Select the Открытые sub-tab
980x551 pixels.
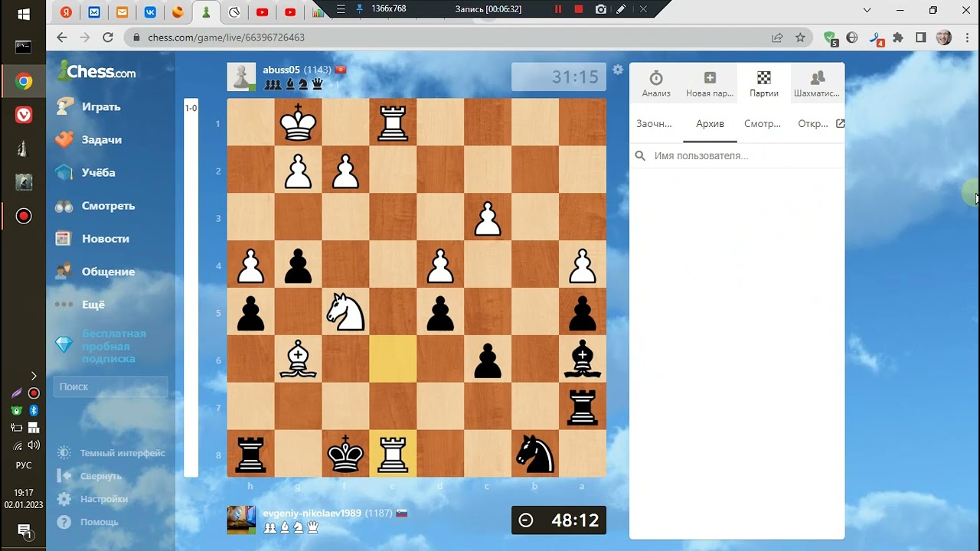click(x=813, y=123)
